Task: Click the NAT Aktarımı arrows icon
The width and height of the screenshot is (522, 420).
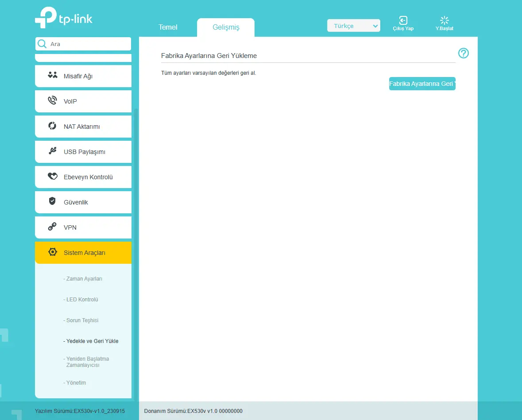Action: [52, 125]
